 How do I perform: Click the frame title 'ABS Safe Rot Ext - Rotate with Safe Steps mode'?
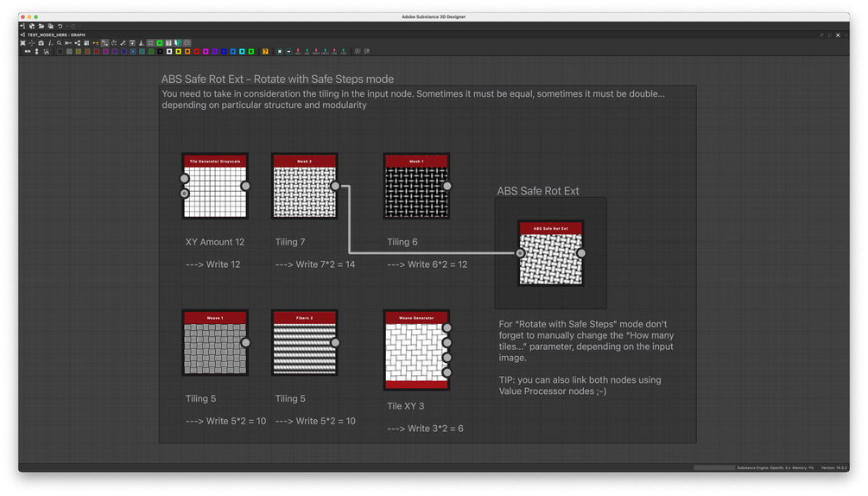pos(277,79)
